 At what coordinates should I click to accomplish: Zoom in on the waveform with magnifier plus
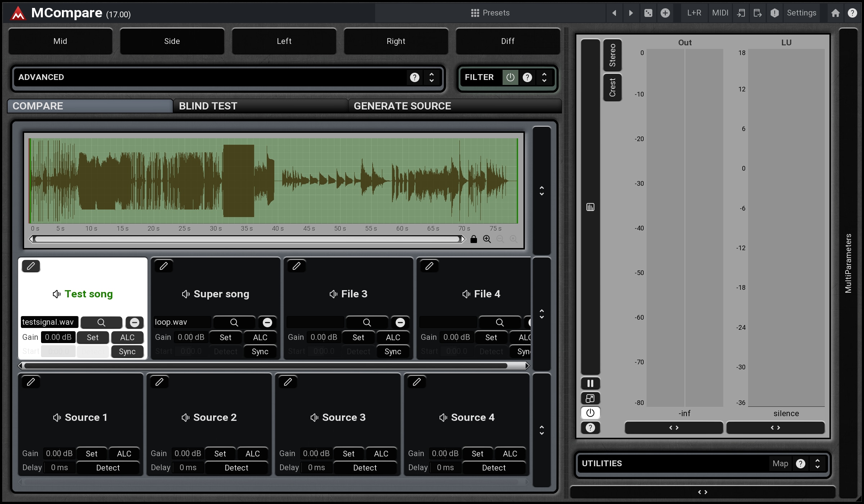487,239
